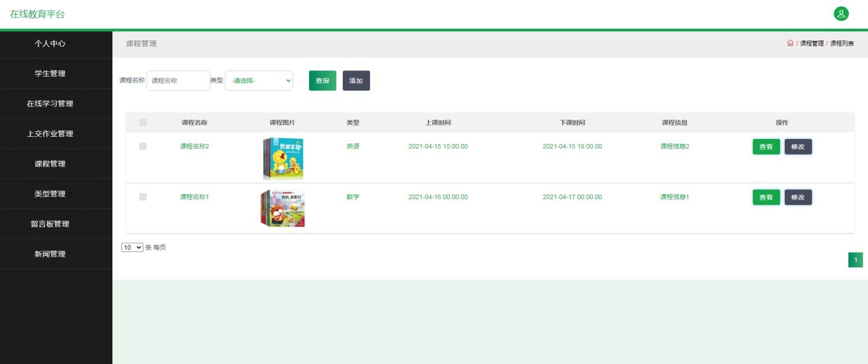Go to pagination page 1

click(856, 260)
